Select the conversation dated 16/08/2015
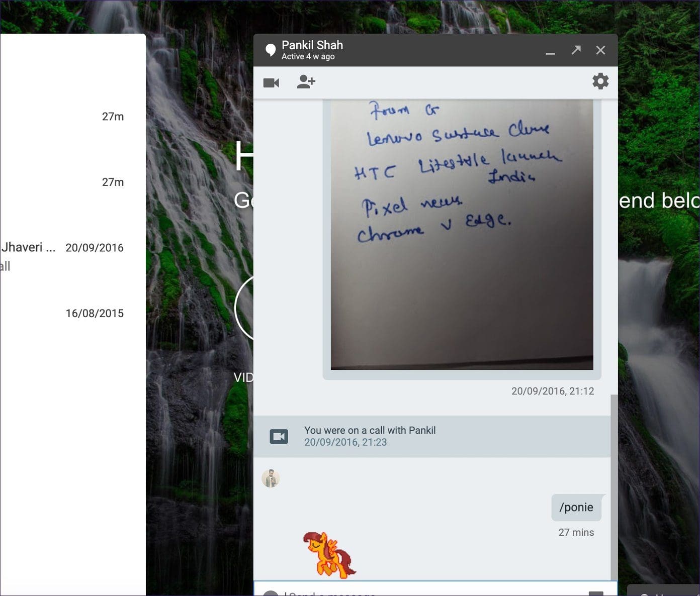 (x=73, y=313)
